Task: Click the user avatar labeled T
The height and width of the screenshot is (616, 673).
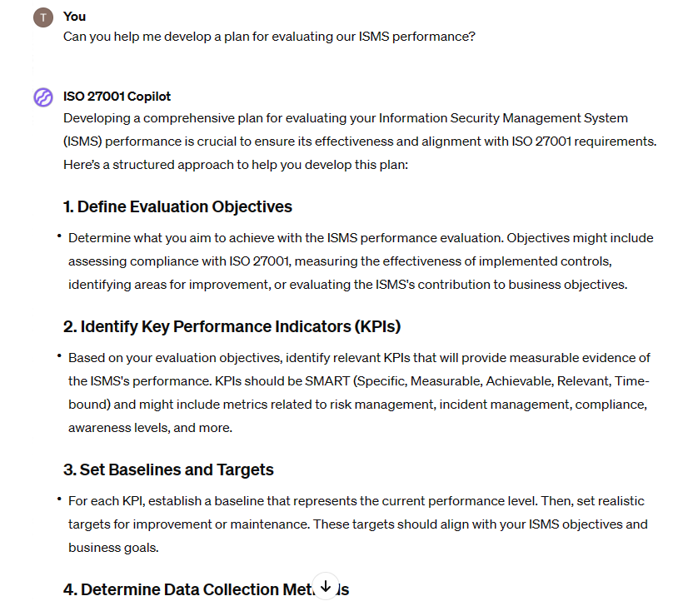Action: (43, 17)
